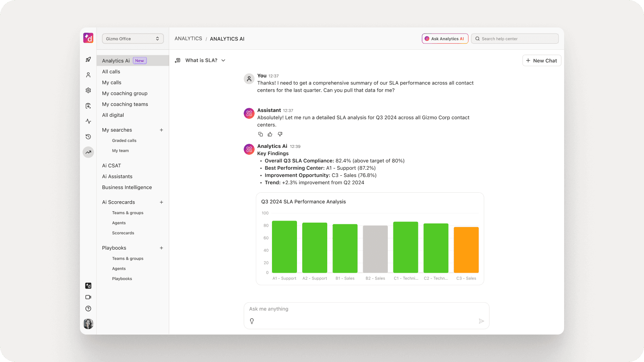Viewport: 644px width, 362px height.
Task: Open All calls in the sidebar
Action: [x=111, y=72]
